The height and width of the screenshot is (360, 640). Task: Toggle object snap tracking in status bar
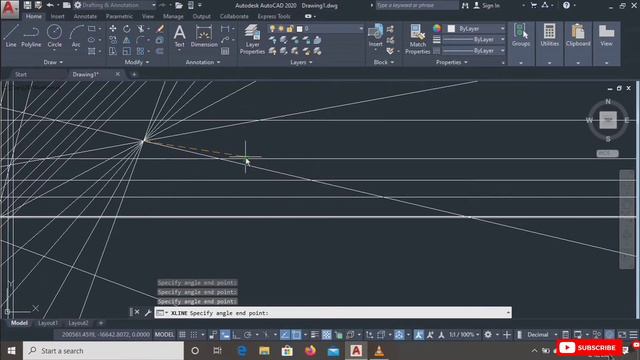[x=285, y=335]
